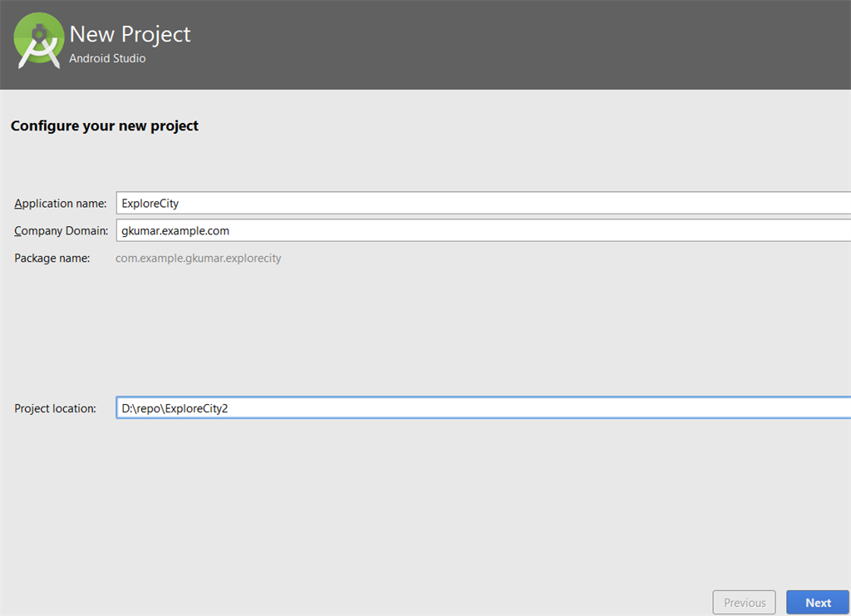Click the Application name label
The width and height of the screenshot is (851, 616).
pos(60,204)
